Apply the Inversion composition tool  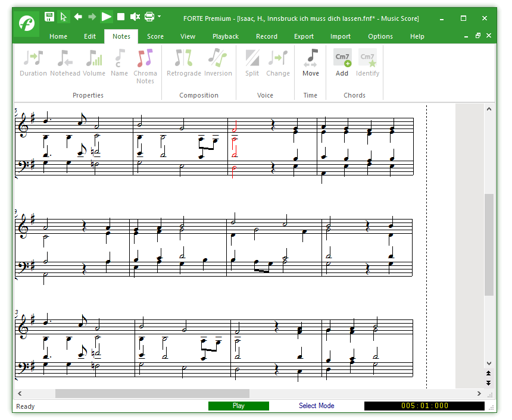pos(218,63)
